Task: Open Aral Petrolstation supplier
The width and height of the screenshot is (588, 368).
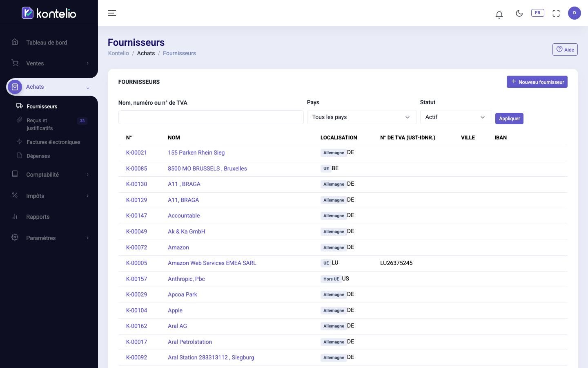Action: 190,342
